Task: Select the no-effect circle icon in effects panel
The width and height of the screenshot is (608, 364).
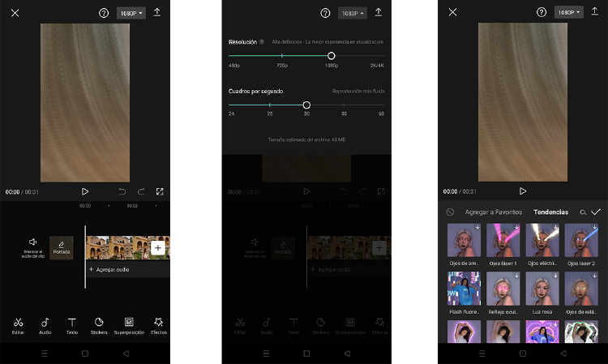Action: (450, 212)
